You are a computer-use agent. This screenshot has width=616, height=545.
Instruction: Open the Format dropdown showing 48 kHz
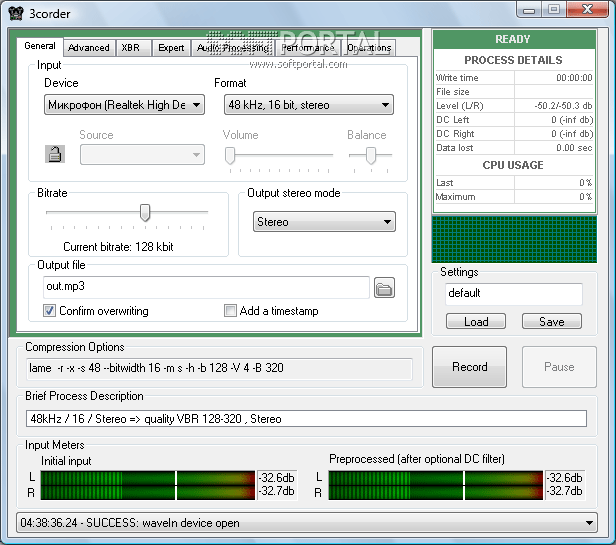point(308,105)
